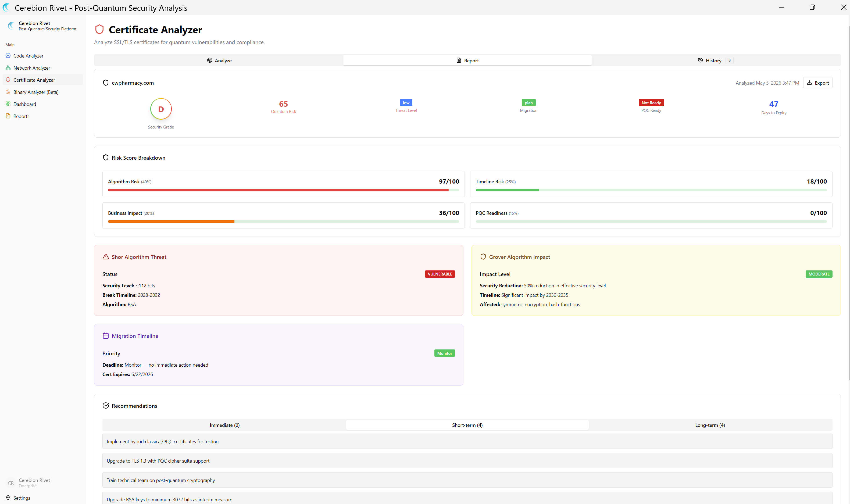
Task: Click the 47 Days to Expiry value
Action: 774,104
